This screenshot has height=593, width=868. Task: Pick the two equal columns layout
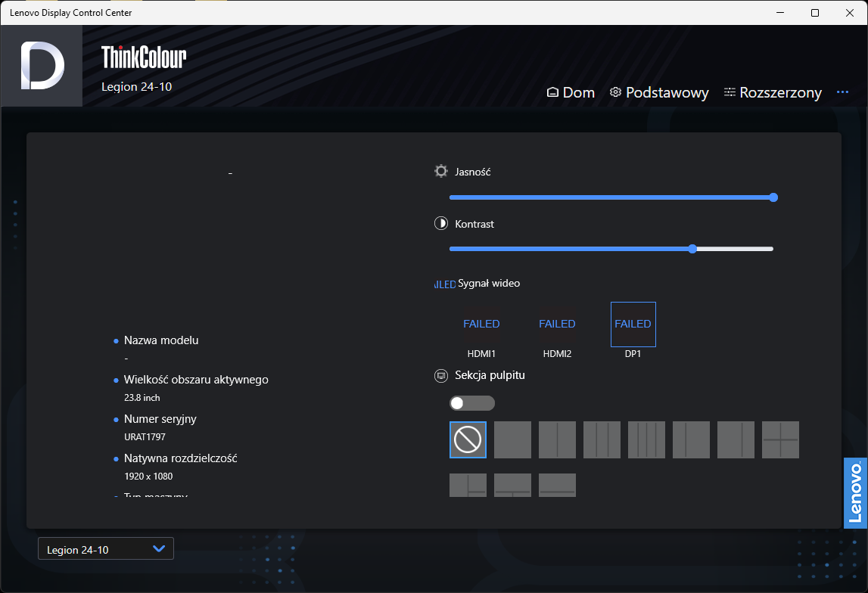click(x=557, y=439)
